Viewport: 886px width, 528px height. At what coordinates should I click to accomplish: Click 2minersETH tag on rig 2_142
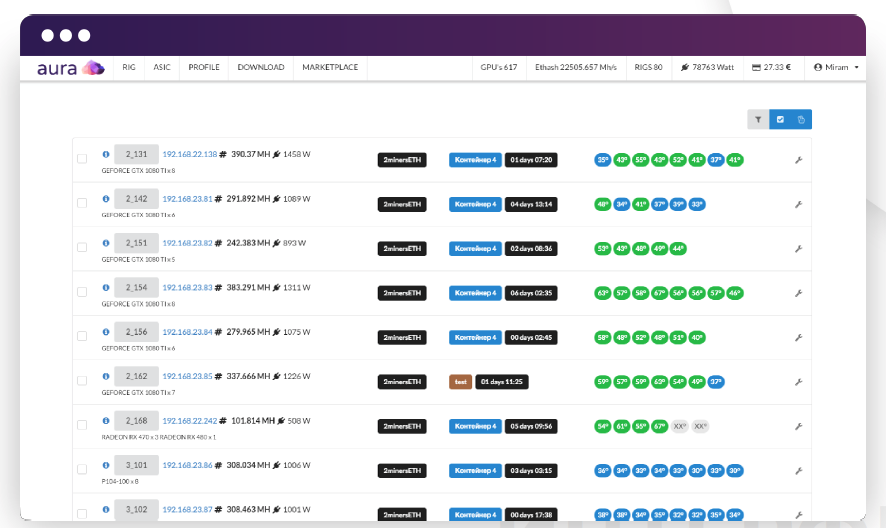coord(402,204)
